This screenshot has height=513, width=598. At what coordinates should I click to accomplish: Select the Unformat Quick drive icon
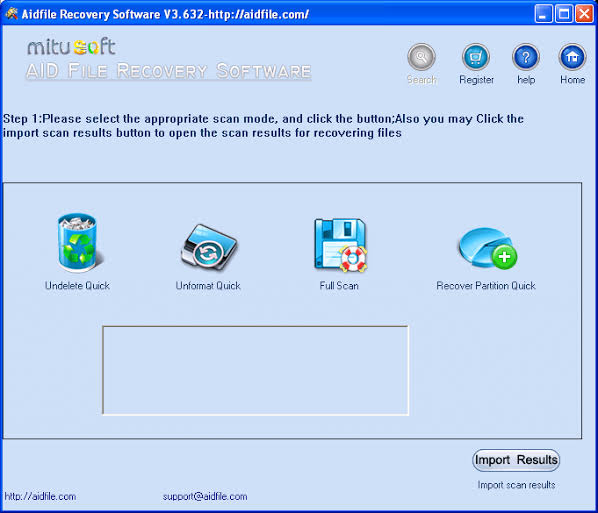click(x=209, y=248)
